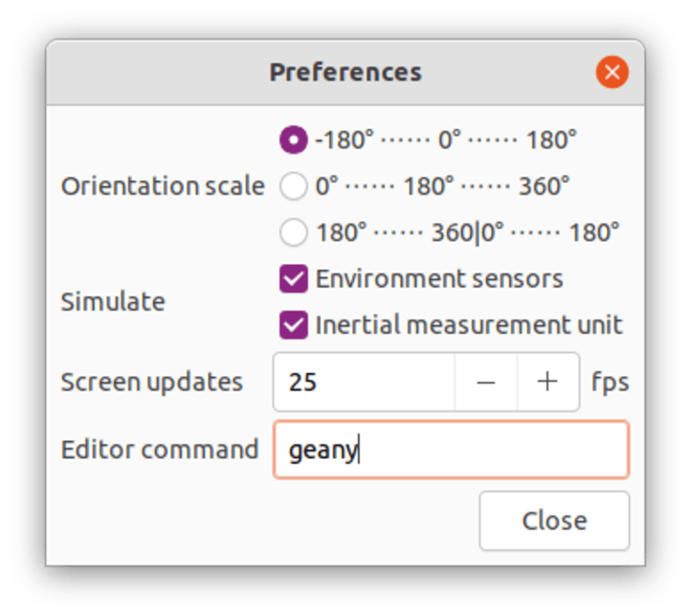Click into the Editor command text field
Viewport: 689px width, 616px height.
pyautogui.click(x=452, y=450)
